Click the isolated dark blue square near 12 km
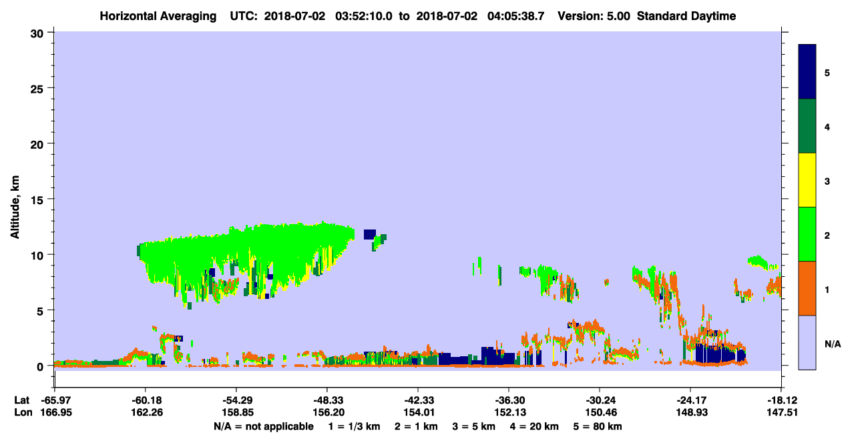The image size is (868, 445). pyautogui.click(x=370, y=234)
